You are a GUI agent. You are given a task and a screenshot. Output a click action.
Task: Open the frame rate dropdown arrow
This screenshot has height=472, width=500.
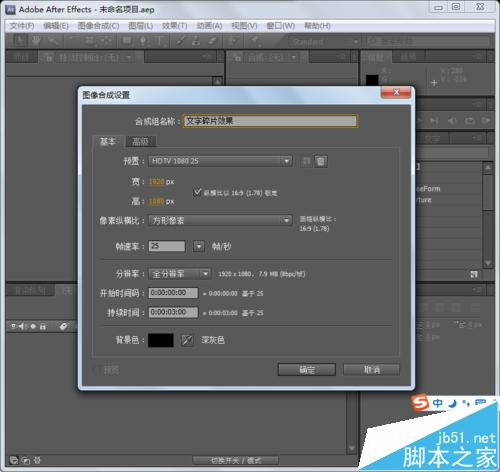tap(199, 247)
